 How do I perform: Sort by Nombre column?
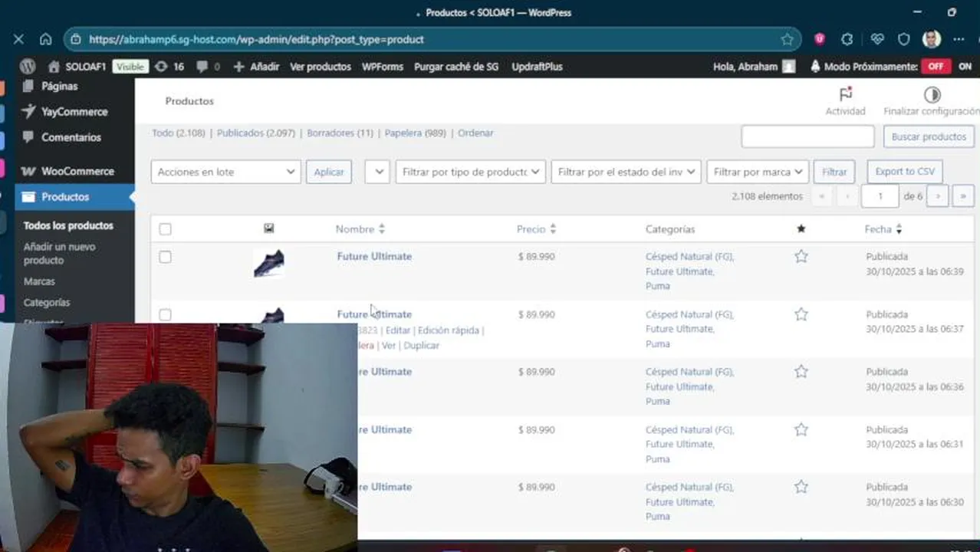pyautogui.click(x=360, y=228)
